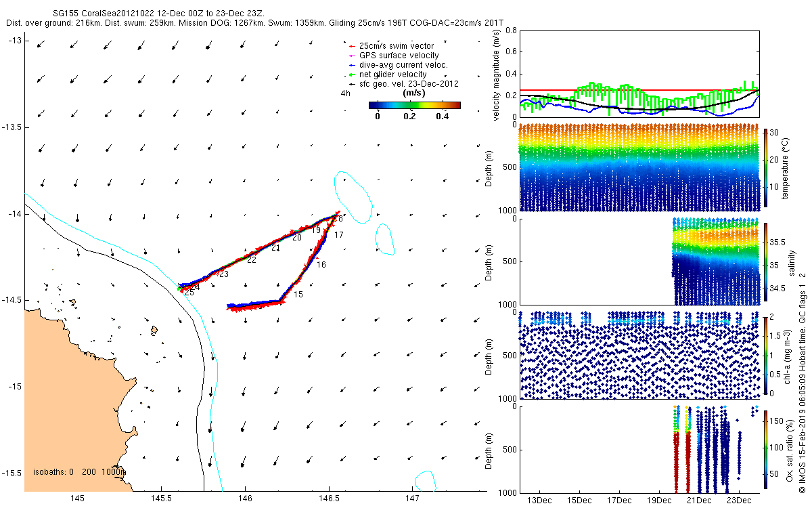Click day marker '16' on glider track
The height and width of the screenshot is (508, 812).
321,265
